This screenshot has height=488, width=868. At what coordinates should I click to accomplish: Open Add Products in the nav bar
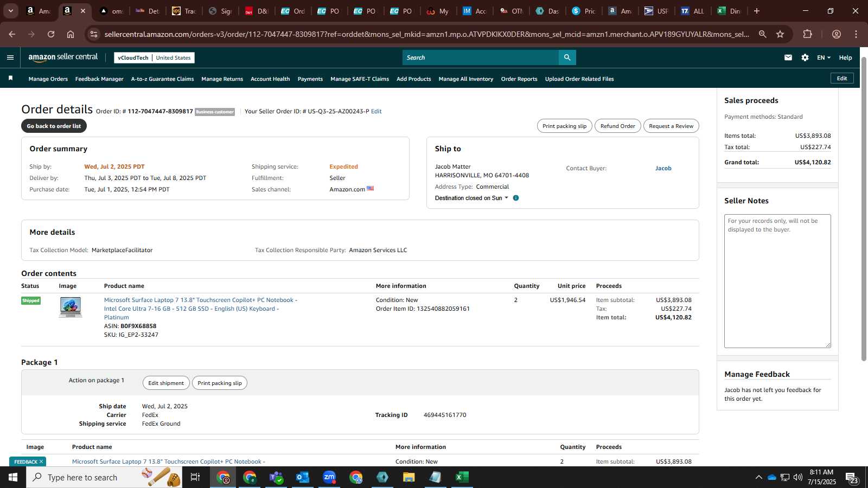(x=414, y=79)
